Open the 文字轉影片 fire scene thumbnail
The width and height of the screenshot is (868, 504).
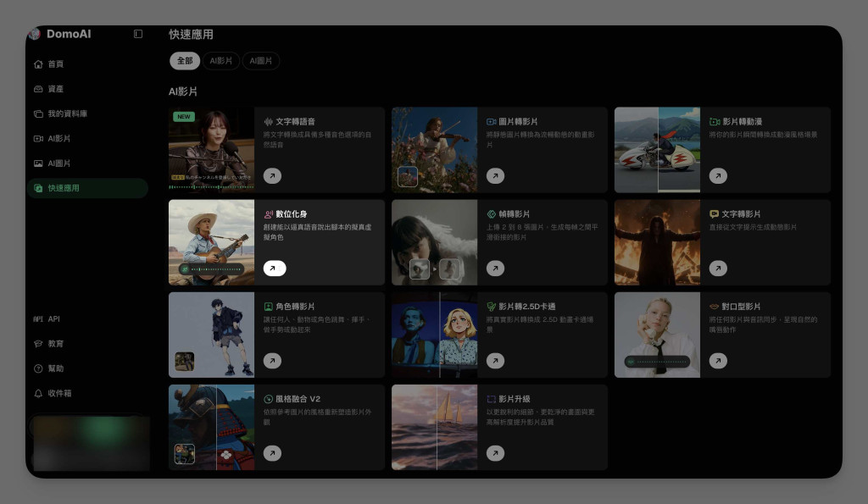pyautogui.click(x=657, y=242)
